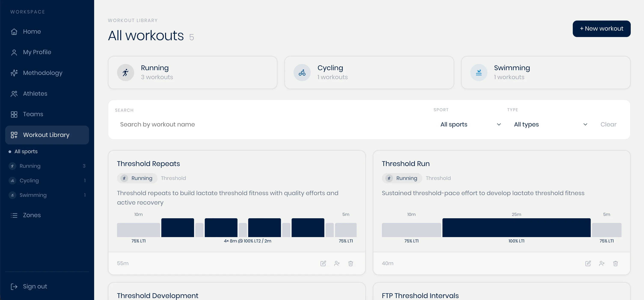Screen dimensions: 644x300
Task: Click the Methodology sparkle icon
Action: click(x=14, y=73)
